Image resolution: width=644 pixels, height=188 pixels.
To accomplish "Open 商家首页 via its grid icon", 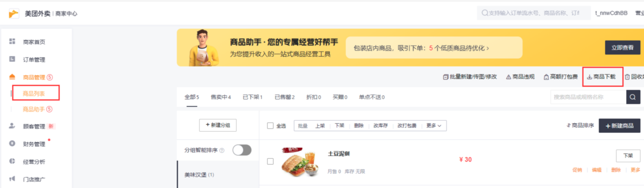I will 12,41.
